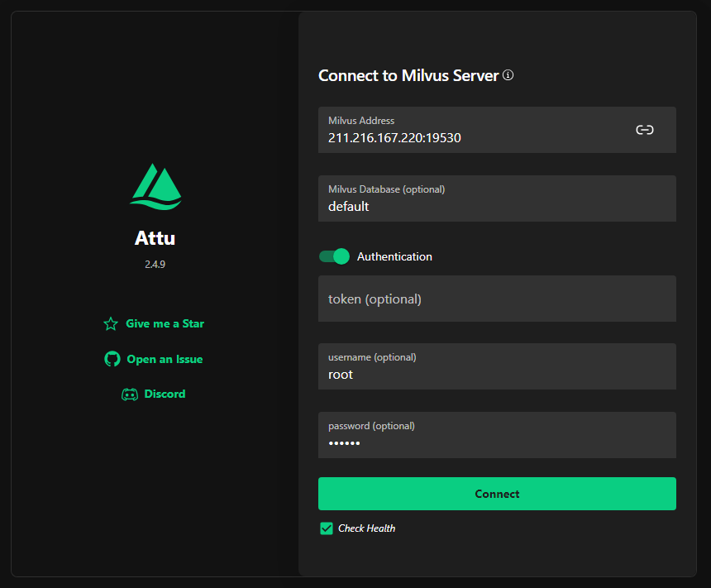This screenshot has width=711, height=588.
Task: Click the star icon next to Give me a Star
Action: tap(111, 324)
